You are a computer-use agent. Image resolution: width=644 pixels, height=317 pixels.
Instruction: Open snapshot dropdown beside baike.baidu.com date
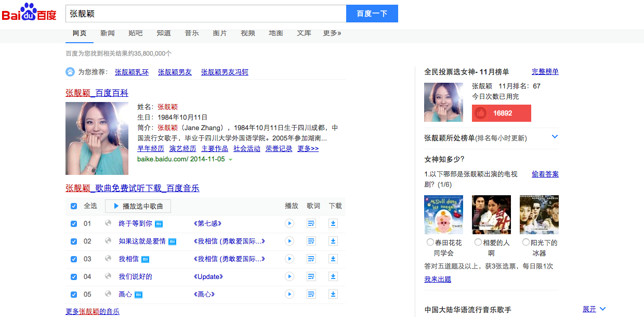[230, 160]
